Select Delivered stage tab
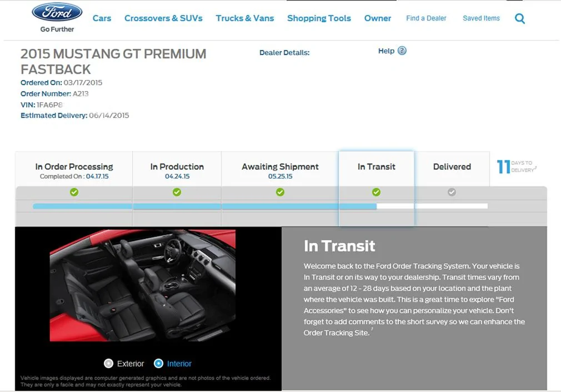561x392 pixels. pyautogui.click(x=452, y=169)
